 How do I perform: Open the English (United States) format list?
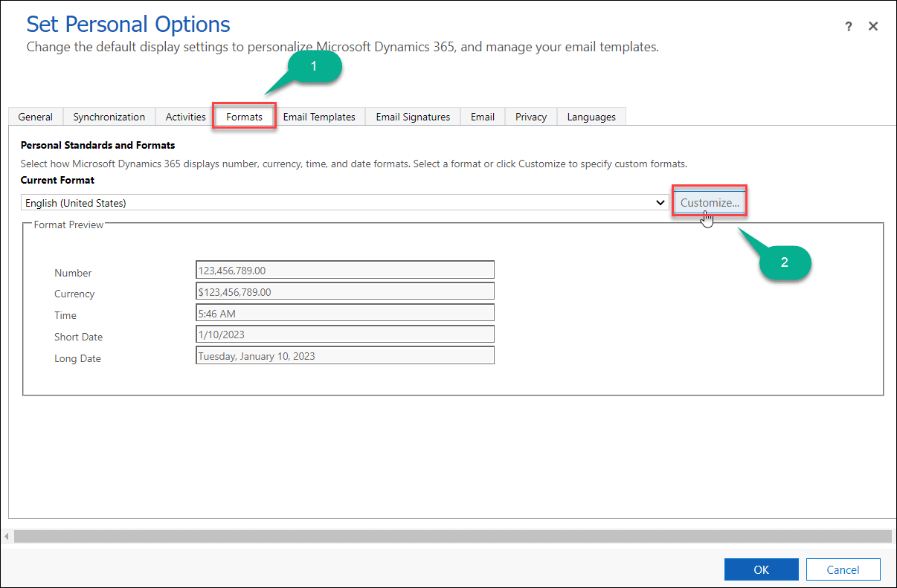(x=342, y=201)
